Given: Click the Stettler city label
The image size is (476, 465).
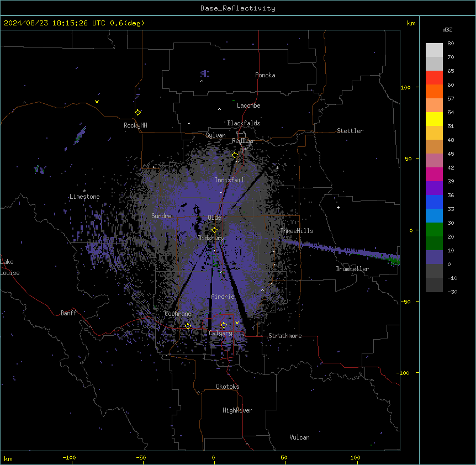Looking at the screenshot, I should click(350, 131).
